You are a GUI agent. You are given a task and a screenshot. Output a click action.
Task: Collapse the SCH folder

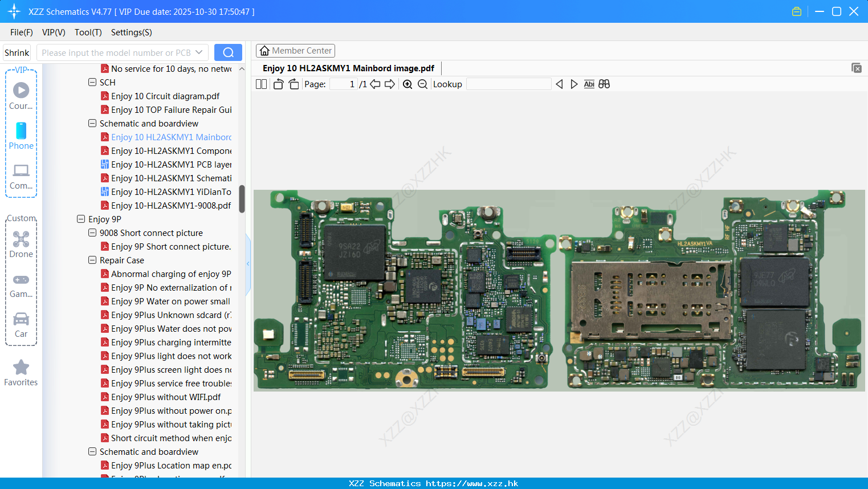[92, 82]
